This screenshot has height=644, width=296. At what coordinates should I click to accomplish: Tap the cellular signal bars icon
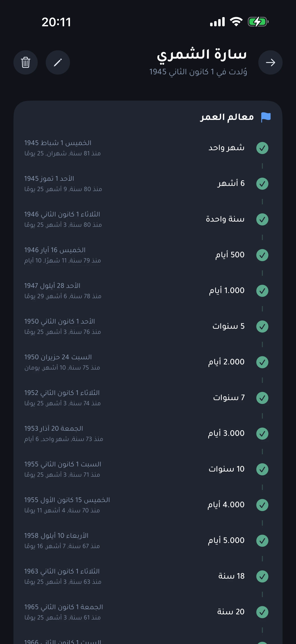pyautogui.click(x=217, y=22)
